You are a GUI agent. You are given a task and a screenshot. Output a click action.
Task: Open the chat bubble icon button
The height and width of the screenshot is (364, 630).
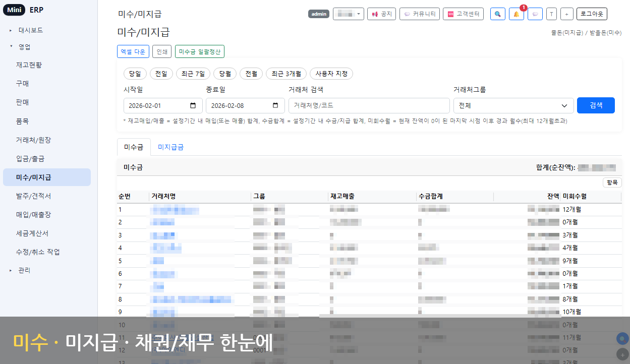(x=535, y=14)
